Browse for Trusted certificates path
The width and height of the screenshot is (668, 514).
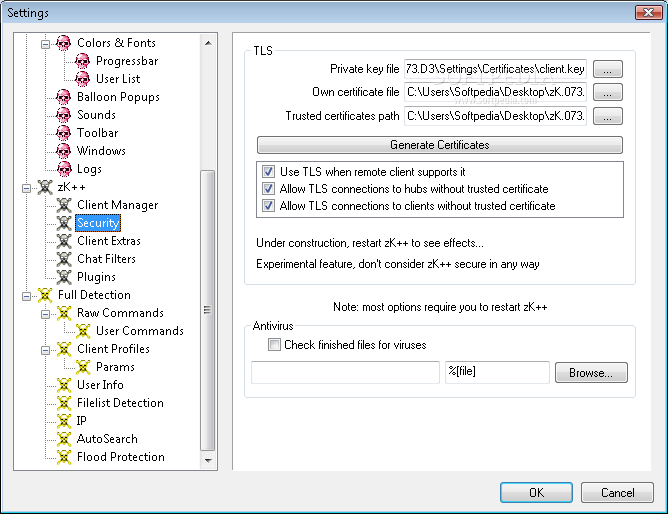tap(608, 116)
